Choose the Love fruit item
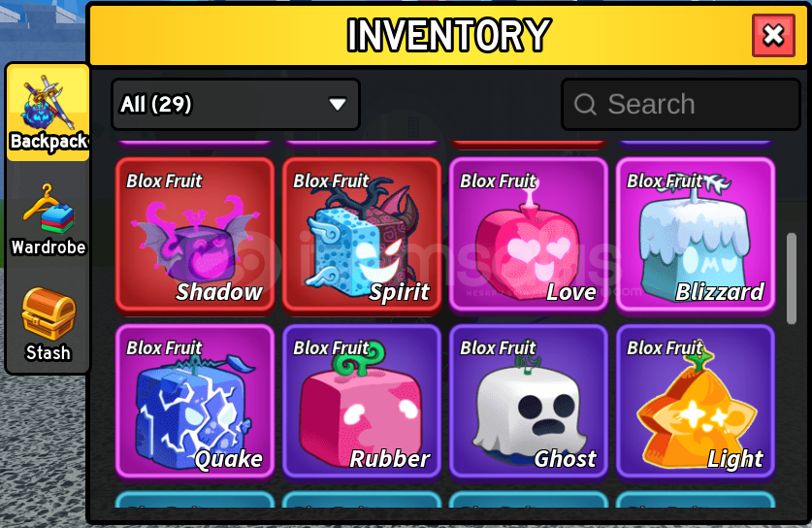Image resolution: width=812 pixels, height=528 pixels. [x=528, y=236]
